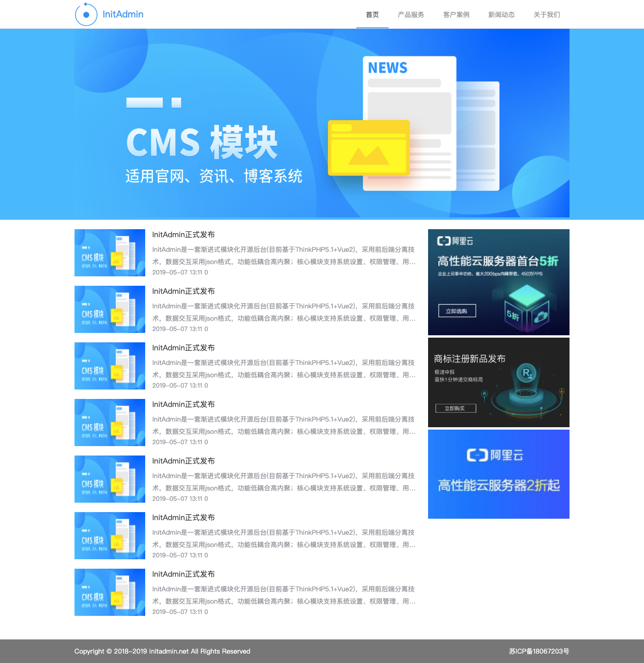644x663 pixels.
Task: Open the 新闻动态 navigation item
Action: (501, 15)
